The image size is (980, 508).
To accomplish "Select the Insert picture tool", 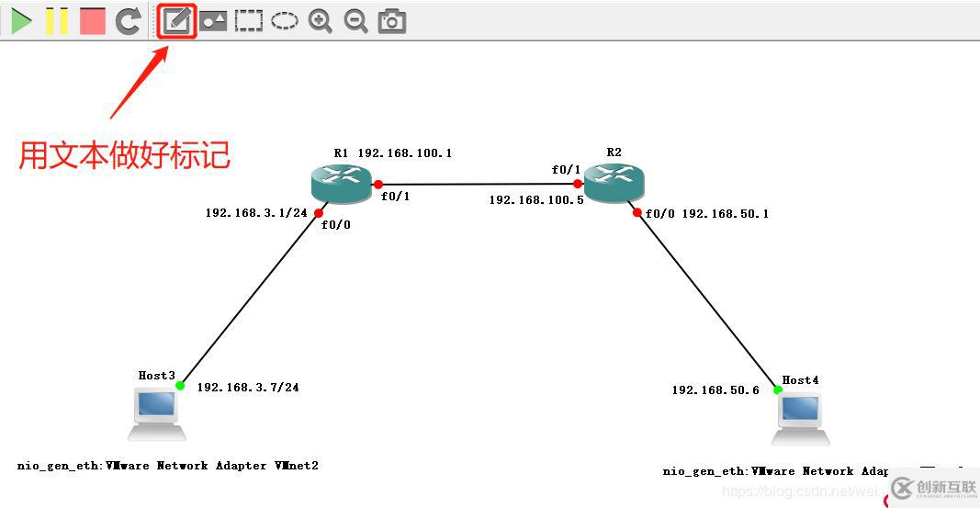I will pyautogui.click(x=212, y=22).
